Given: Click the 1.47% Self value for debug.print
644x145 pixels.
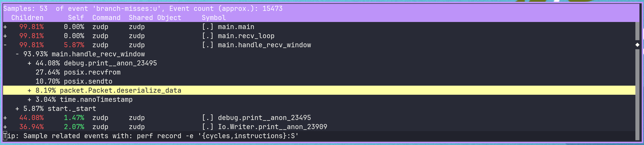Looking at the screenshot, I should (x=74, y=118).
